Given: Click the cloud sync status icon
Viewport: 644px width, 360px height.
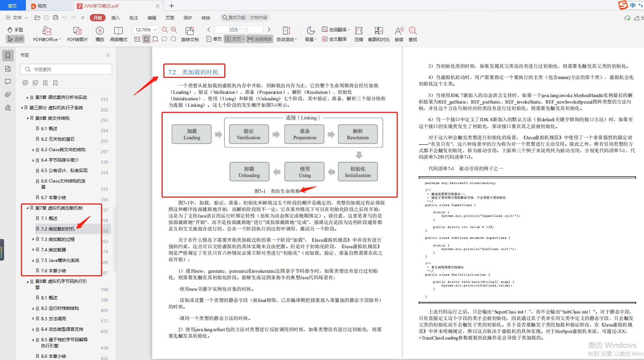Looking at the screenshot, I should coord(627,18).
